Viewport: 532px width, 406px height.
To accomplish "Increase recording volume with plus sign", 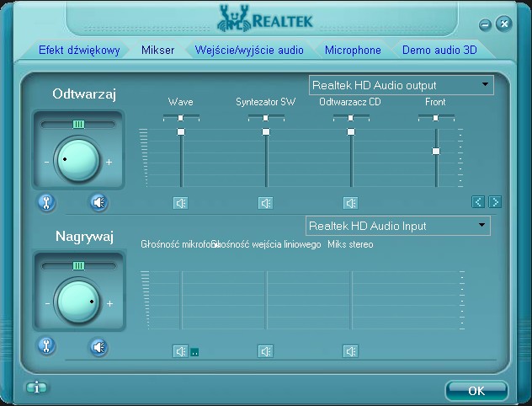I will click(109, 303).
